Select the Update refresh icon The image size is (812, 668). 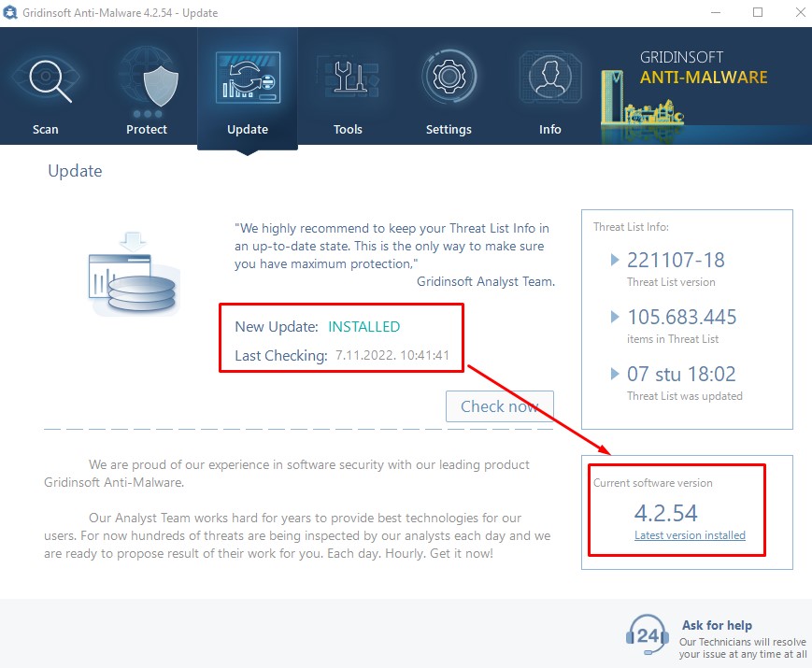[248, 78]
